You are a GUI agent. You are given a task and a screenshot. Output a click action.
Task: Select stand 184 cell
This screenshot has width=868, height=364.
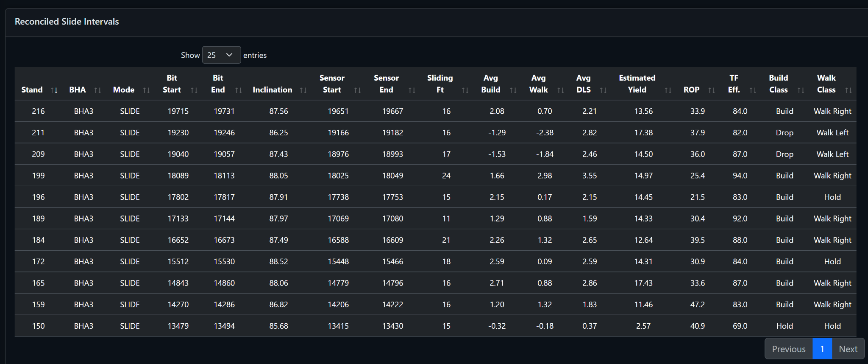coord(39,240)
